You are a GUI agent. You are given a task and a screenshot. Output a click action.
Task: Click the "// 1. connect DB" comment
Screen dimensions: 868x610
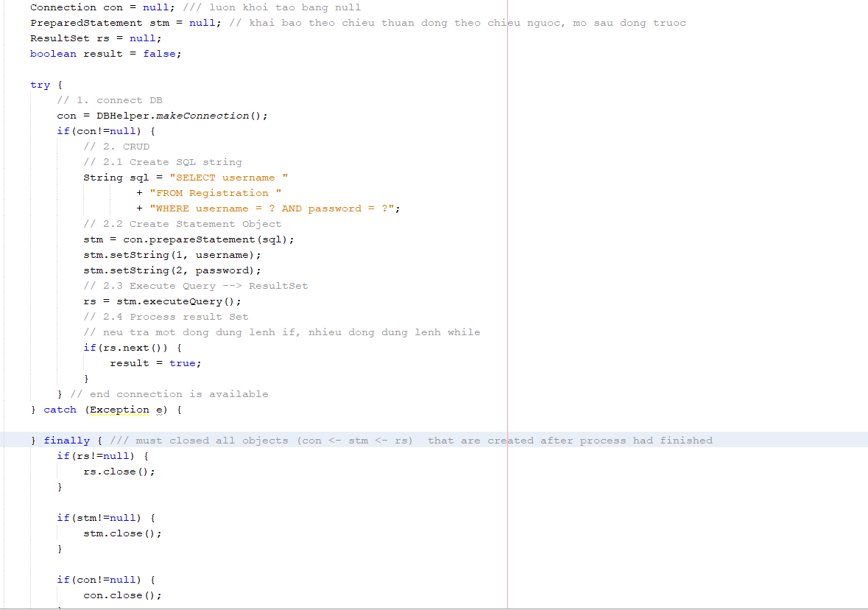point(110,100)
